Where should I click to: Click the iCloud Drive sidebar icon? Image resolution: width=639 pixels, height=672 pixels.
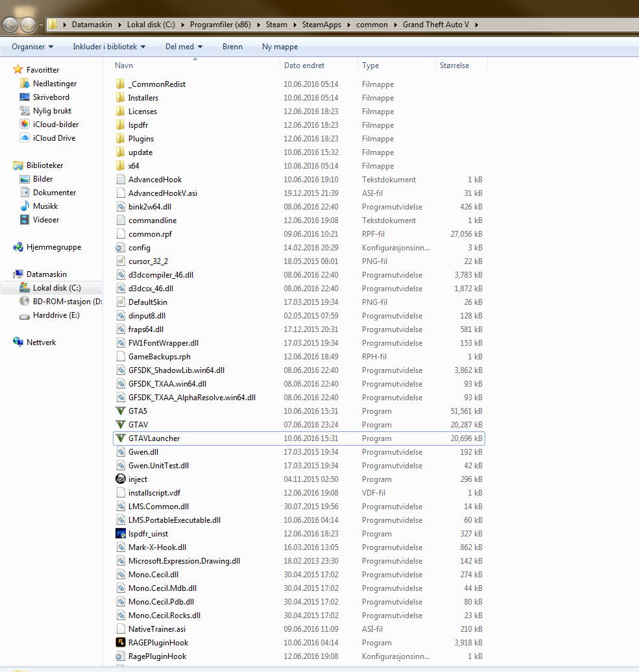pyautogui.click(x=25, y=138)
